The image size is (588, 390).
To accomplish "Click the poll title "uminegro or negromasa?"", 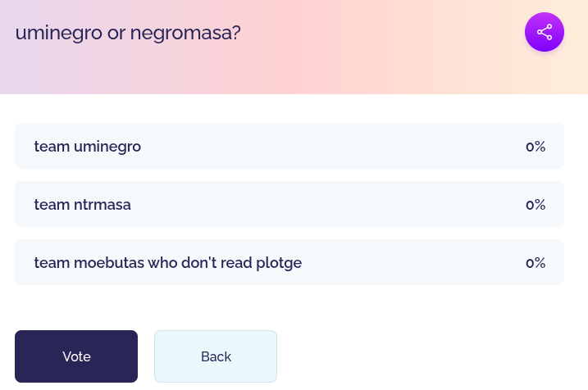I will point(128,33).
